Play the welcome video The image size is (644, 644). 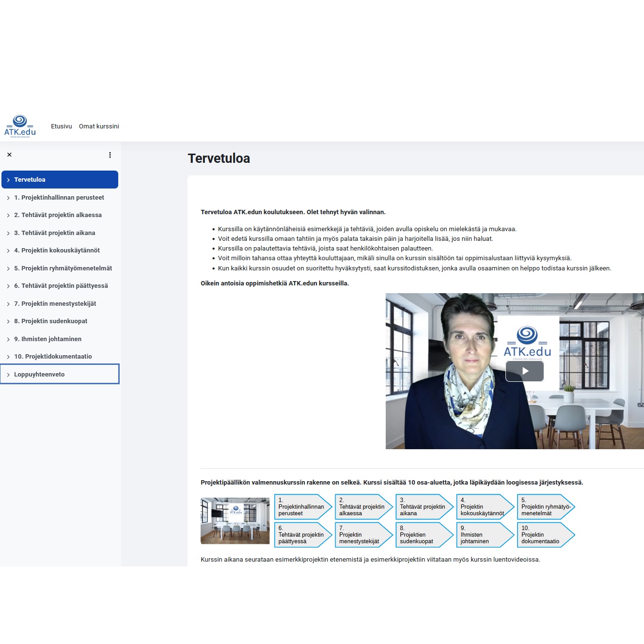(x=524, y=371)
